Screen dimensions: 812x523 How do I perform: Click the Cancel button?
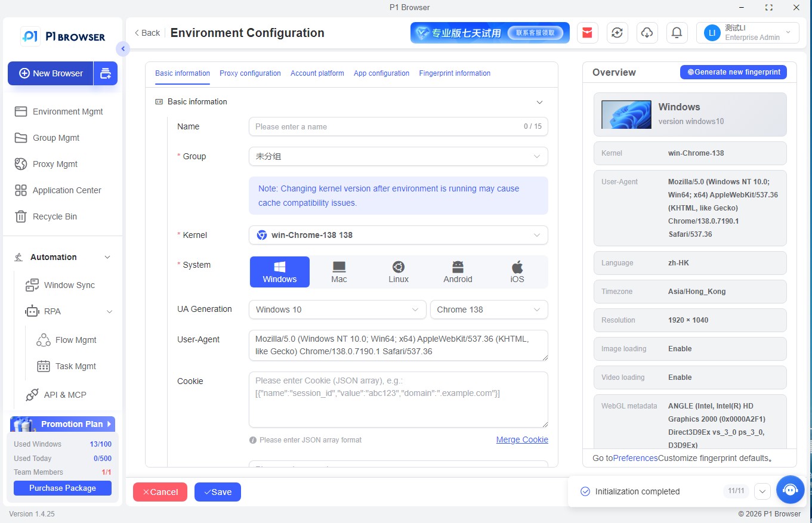[x=160, y=492]
